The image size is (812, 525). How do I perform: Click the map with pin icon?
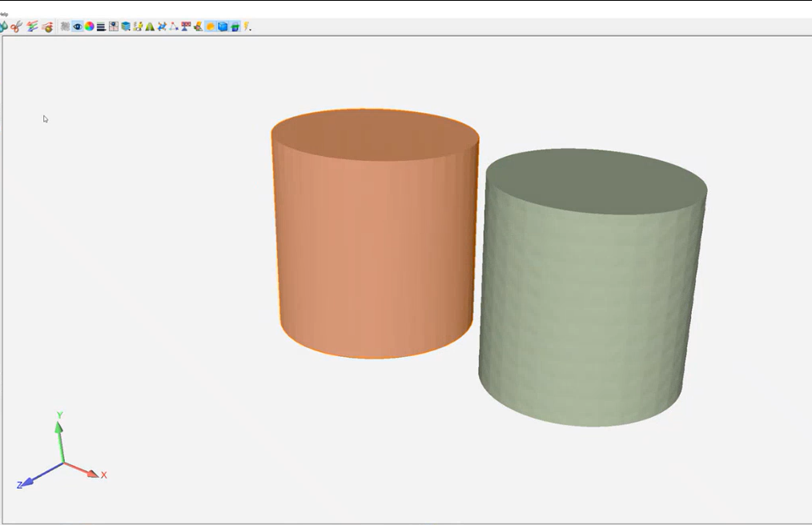click(x=114, y=26)
